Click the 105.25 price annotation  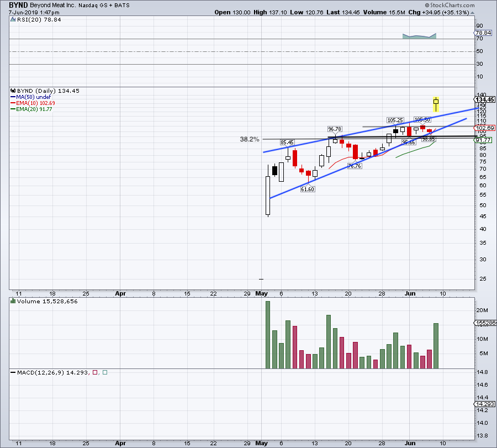click(x=395, y=120)
